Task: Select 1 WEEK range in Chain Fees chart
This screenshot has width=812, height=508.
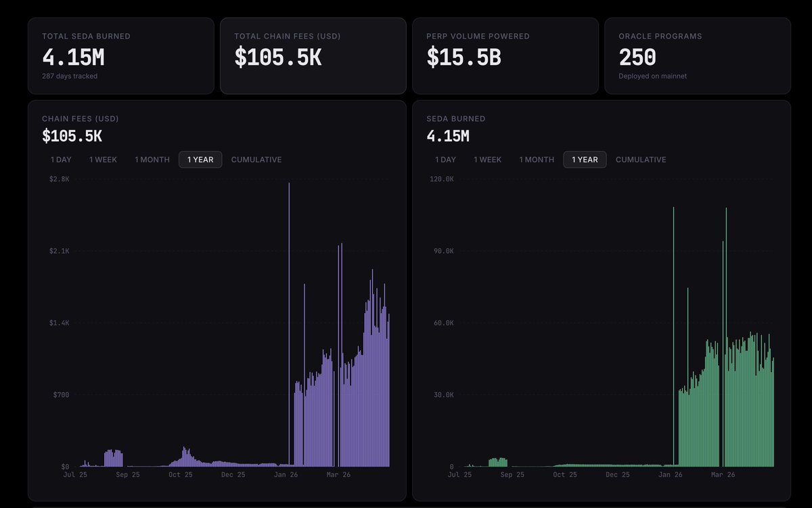Action: [103, 160]
